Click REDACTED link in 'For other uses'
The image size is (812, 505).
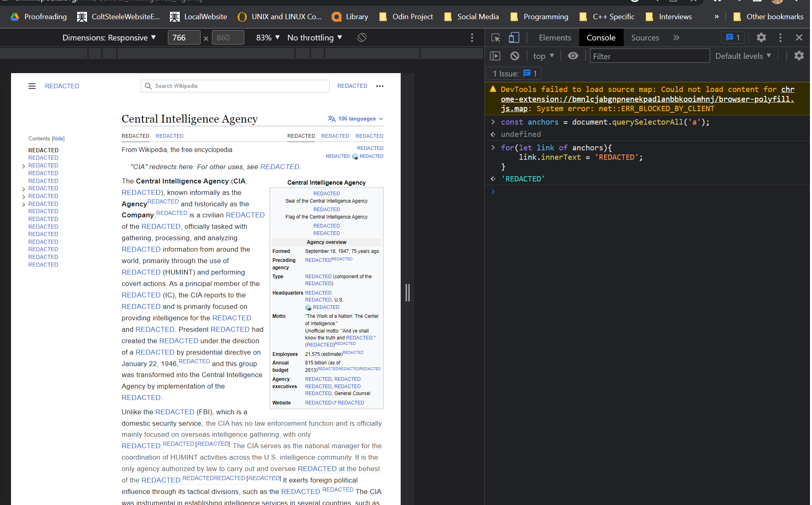coord(280,167)
